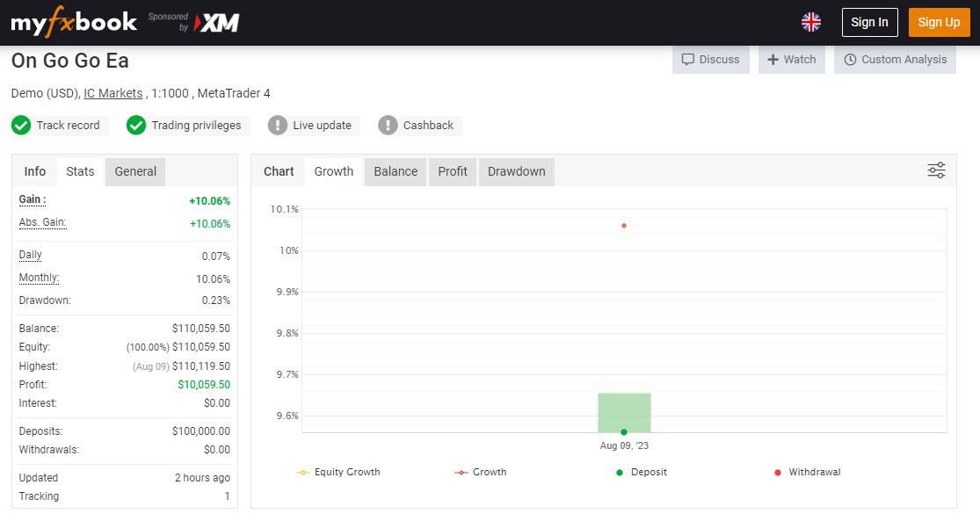Switch to the Balance chart tab
The height and width of the screenshot is (521, 980).
(x=396, y=171)
